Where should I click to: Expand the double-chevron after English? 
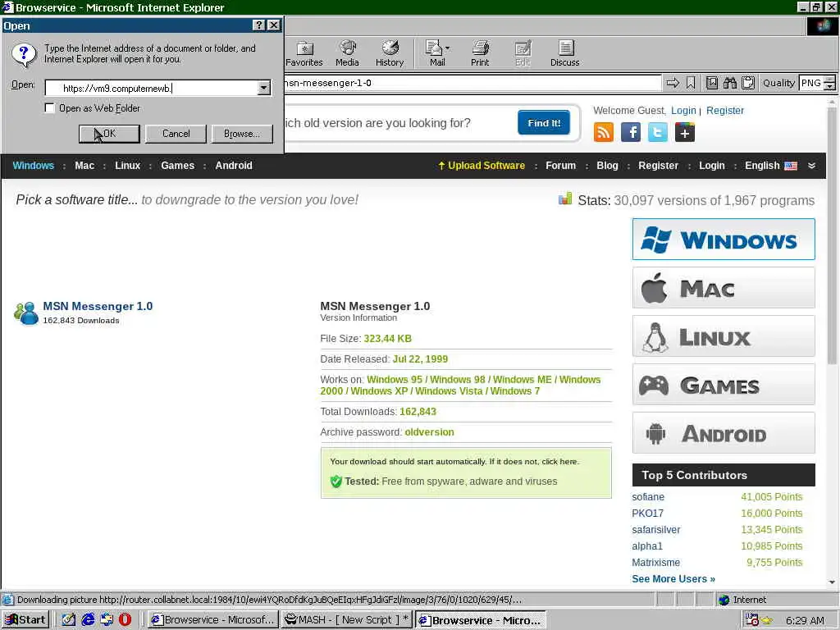pos(811,166)
